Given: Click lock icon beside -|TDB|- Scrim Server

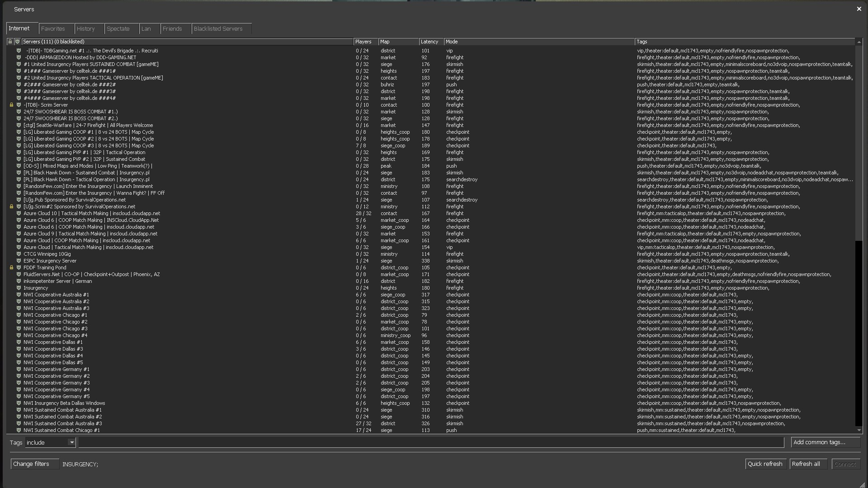Looking at the screenshot, I should point(12,105).
